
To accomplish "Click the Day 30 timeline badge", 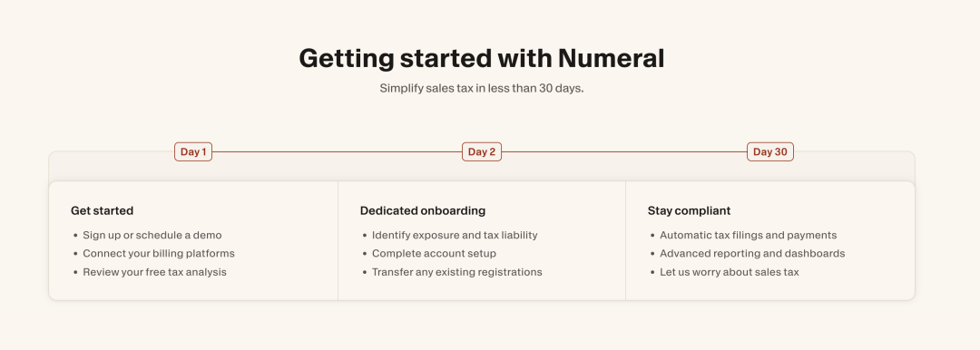I will 770,151.
